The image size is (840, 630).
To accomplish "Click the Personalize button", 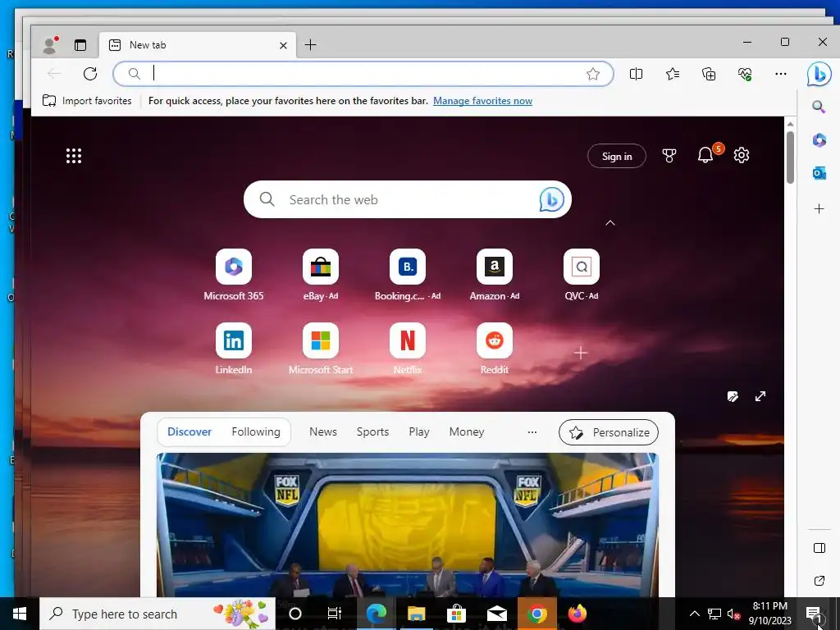I will point(609,432).
